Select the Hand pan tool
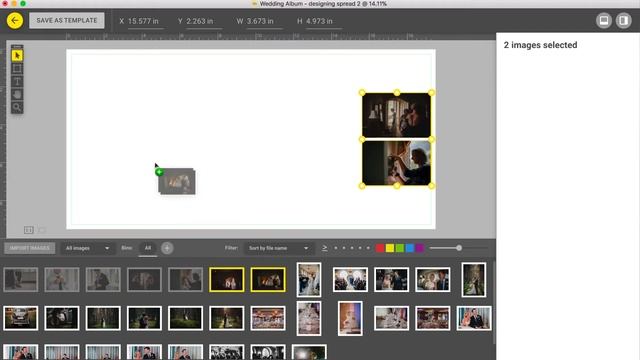 pos(17,94)
